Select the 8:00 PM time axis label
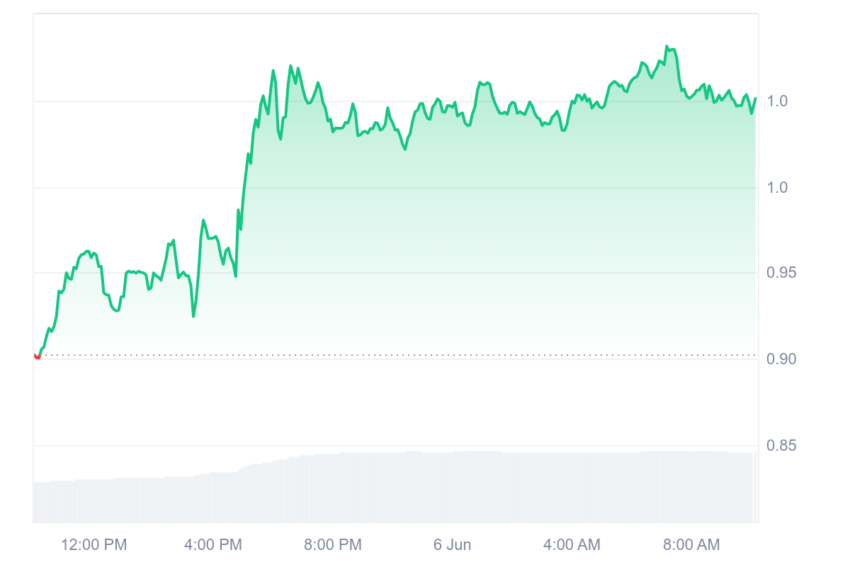This screenshot has width=850, height=567. click(333, 545)
